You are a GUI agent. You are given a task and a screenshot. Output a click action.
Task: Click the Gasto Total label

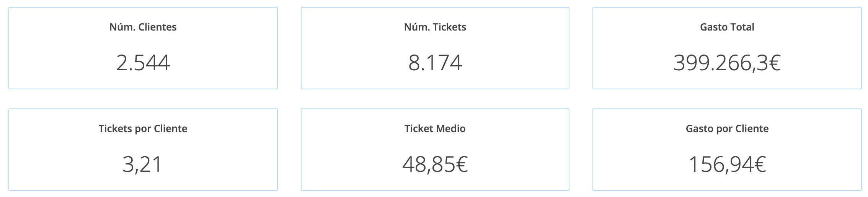(727, 27)
